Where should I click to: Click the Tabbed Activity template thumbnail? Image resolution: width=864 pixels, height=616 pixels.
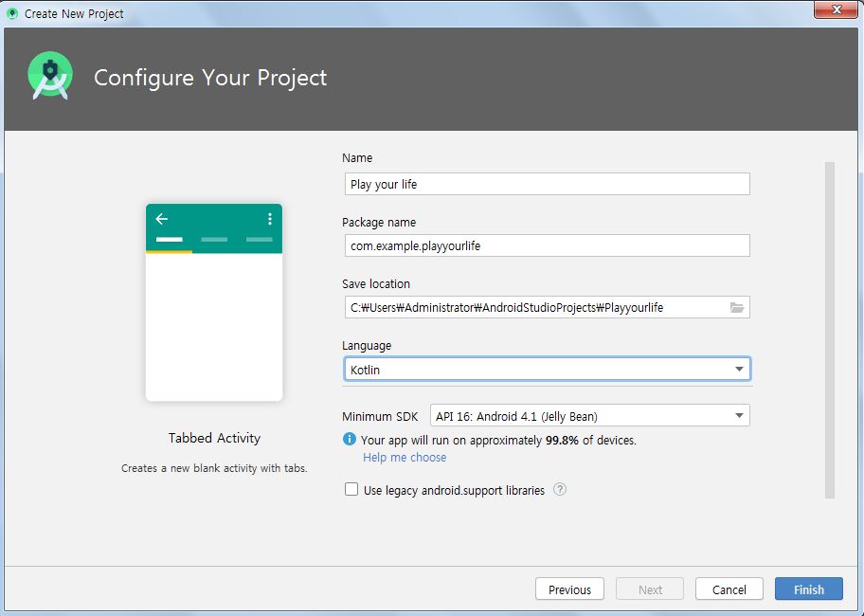click(x=214, y=302)
